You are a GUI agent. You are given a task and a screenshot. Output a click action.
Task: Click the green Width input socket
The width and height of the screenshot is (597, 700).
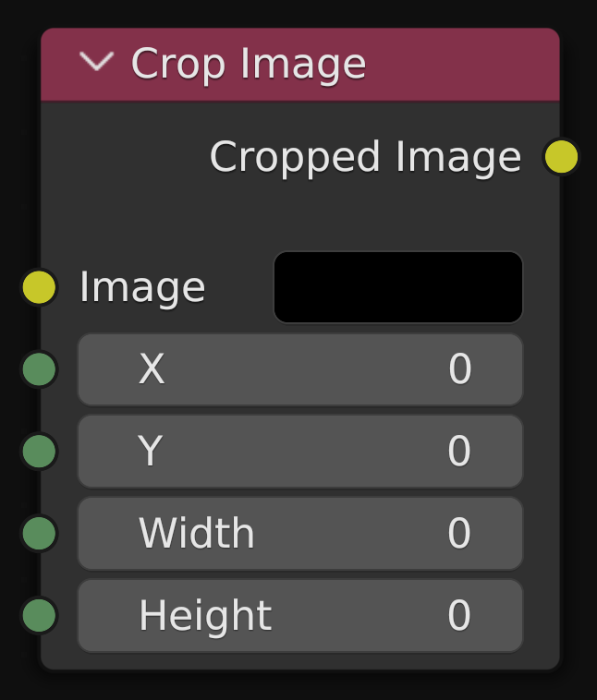(40, 534)
